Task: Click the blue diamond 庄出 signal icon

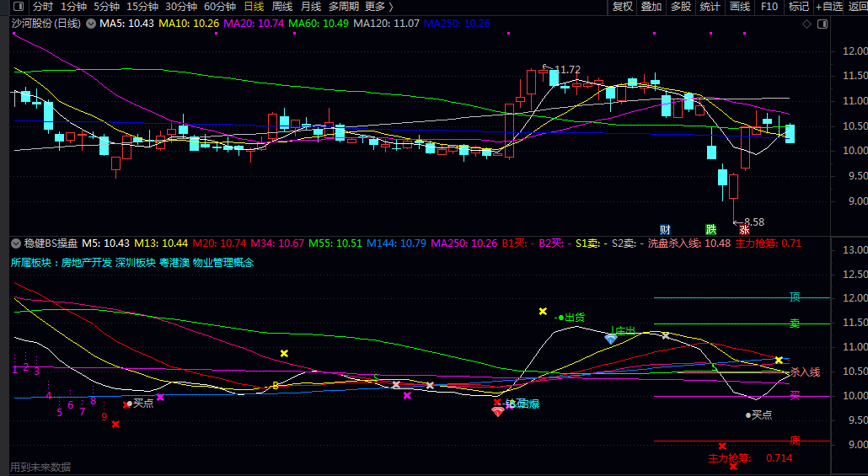Action: tap(611, 339)
